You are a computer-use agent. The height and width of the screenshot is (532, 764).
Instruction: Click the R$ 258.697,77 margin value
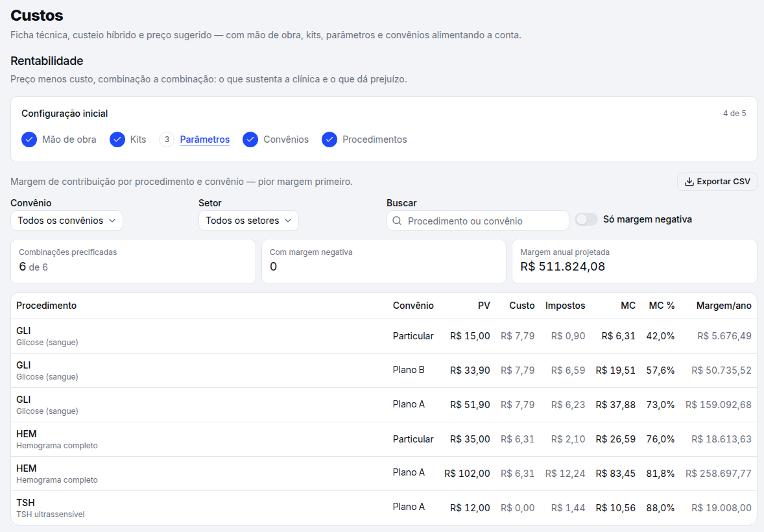718,474
